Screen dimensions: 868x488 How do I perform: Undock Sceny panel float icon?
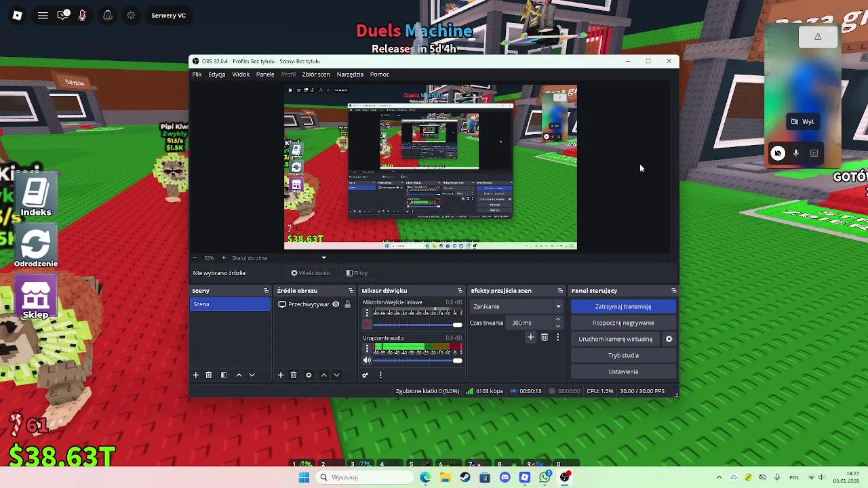266,291
